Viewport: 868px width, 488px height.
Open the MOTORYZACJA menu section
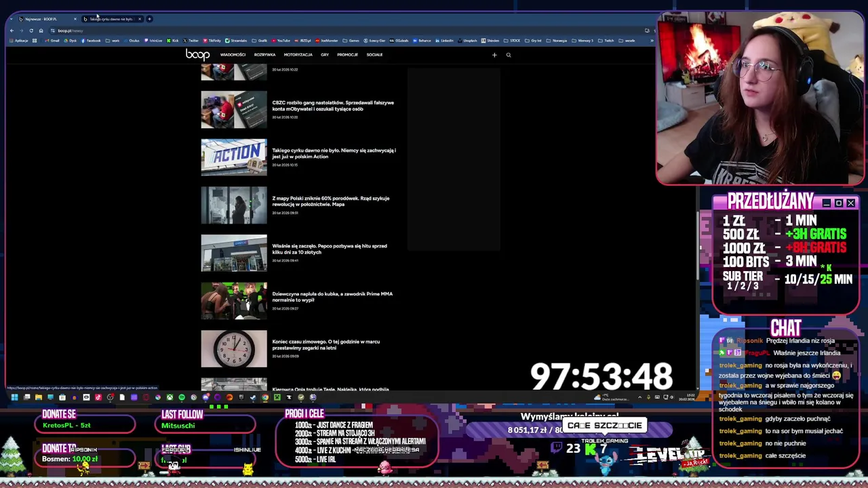tap(298, 55)
